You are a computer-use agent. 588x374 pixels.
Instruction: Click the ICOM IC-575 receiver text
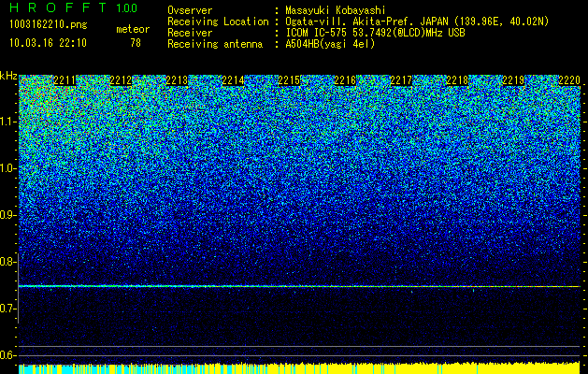376,33
